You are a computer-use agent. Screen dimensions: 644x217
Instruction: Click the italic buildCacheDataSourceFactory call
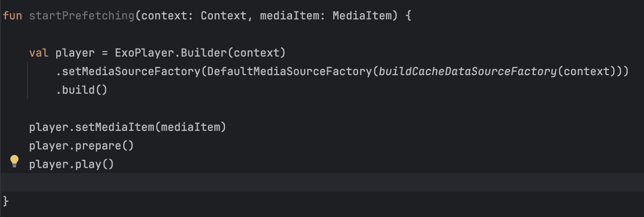click(467, 72)
